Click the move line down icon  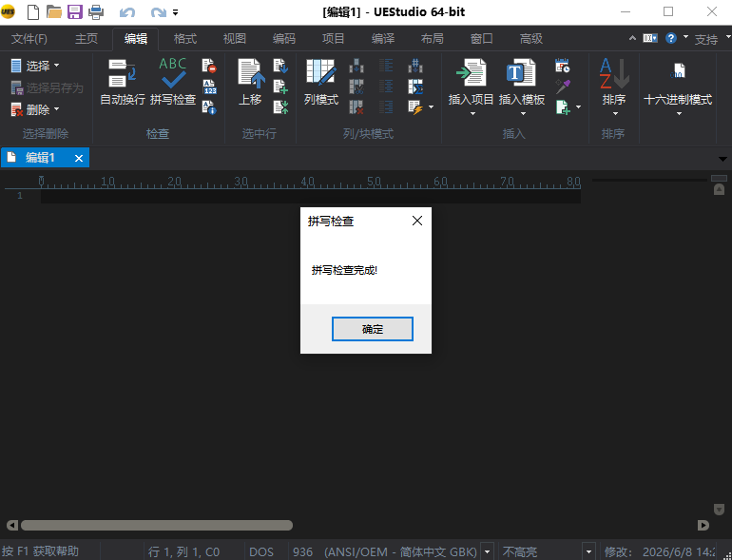tap(280, 66)
